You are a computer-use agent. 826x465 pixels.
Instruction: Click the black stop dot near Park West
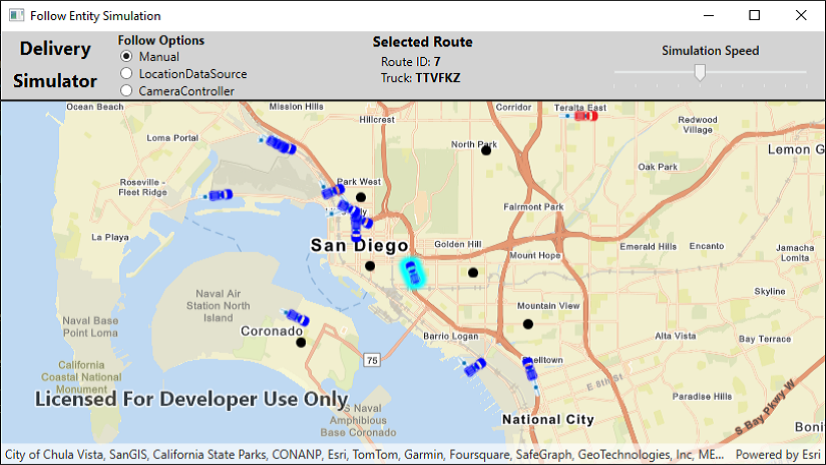click(x=360, y=197)
